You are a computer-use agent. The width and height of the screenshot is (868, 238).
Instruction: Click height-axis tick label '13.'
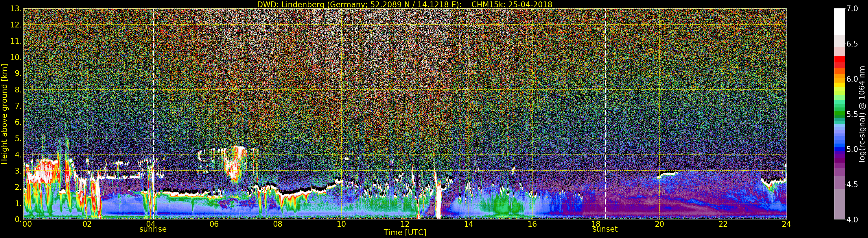(16, 9)
